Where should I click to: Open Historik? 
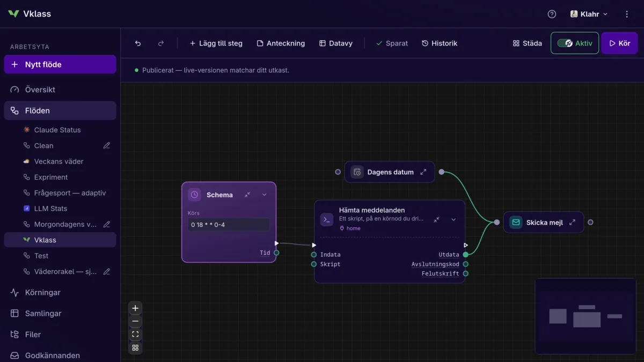(x=440, y=43)
